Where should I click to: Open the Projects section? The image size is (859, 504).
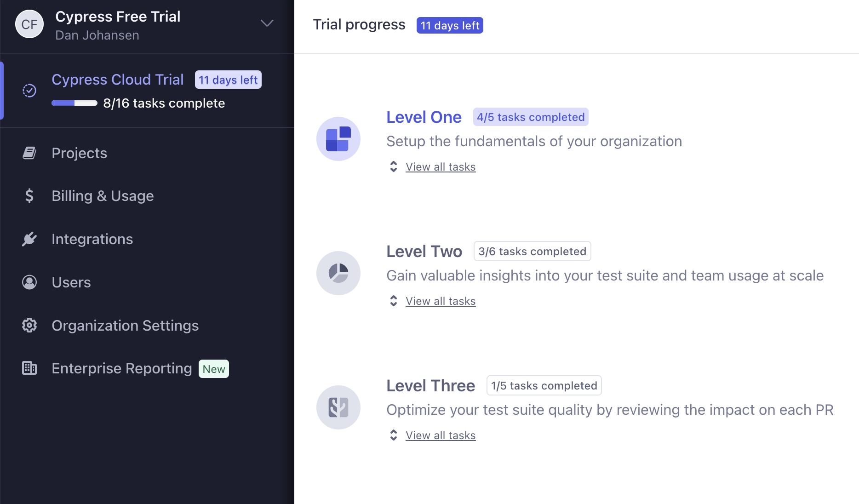[x=79, y=153]
